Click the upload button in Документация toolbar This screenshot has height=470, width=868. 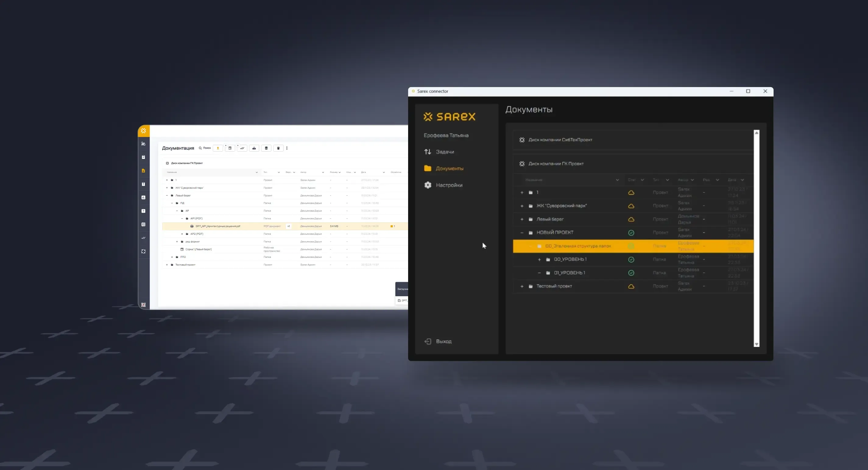pos(218,148)
